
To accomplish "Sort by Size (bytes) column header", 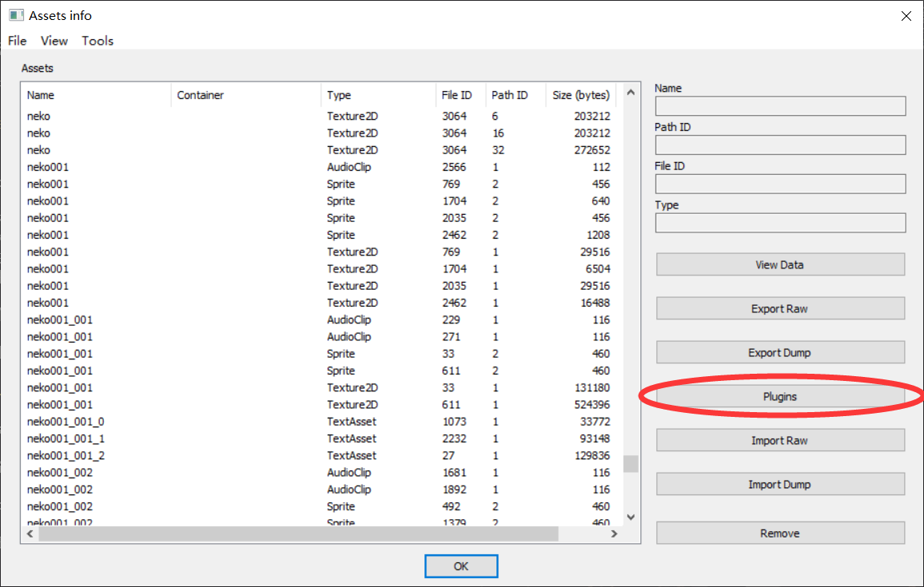I will pyautogui.click(x=581, y=95).
